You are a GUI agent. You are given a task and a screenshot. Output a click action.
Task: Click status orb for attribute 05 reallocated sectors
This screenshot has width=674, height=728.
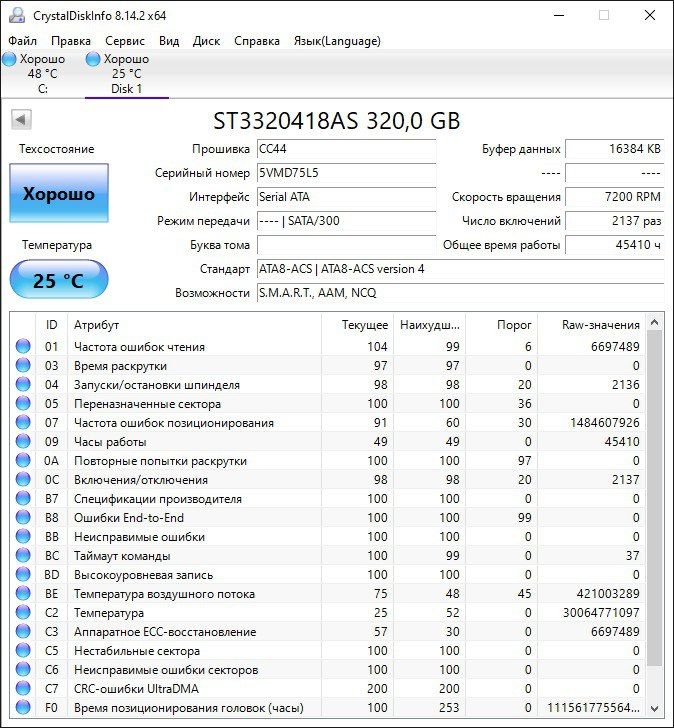23,404
